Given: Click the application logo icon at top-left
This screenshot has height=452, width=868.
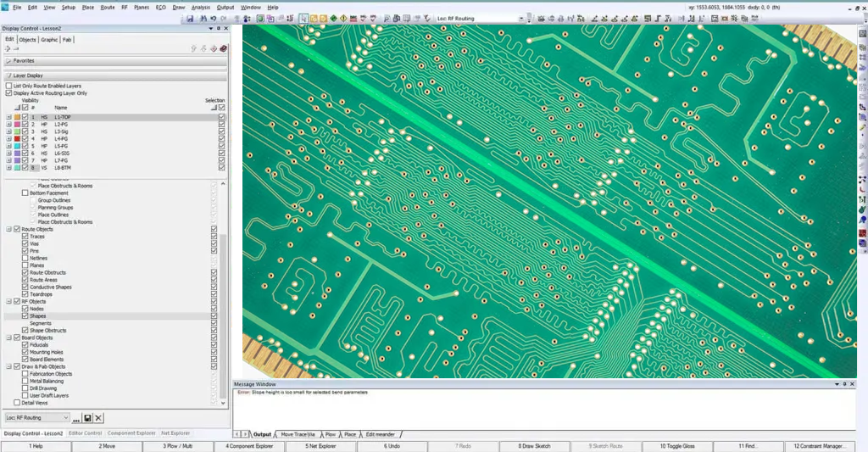Looking at the screenshot, I should [5, 7].
